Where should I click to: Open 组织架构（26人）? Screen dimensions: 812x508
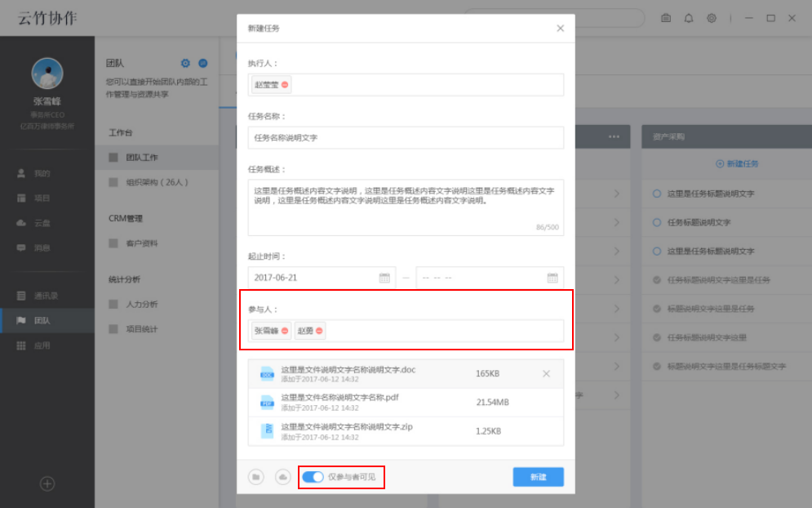point(156,181)
